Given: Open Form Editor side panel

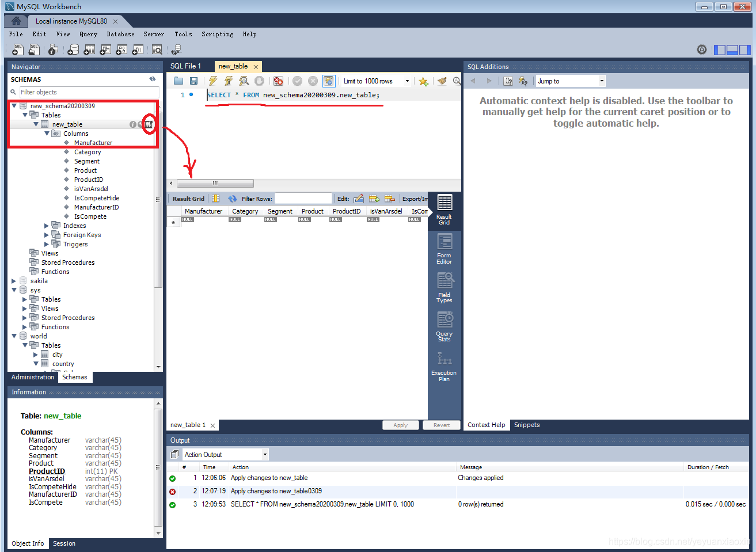Looking at the screenshot, I should tap(445, 249).
